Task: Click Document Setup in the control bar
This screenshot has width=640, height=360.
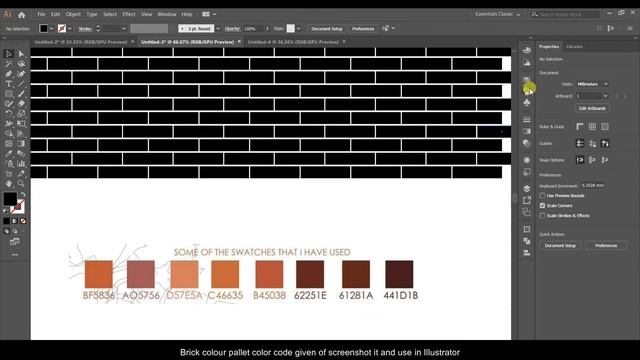Action: tap(327, 29)
